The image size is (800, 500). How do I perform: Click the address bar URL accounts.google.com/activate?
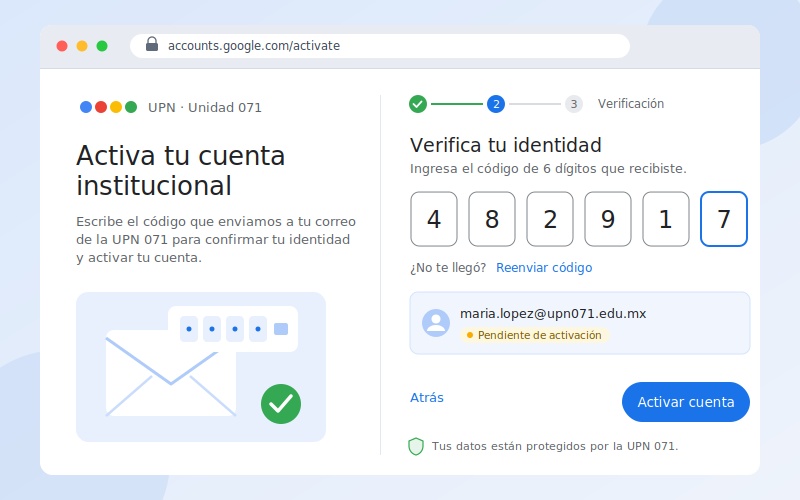(x=254, y=46)
